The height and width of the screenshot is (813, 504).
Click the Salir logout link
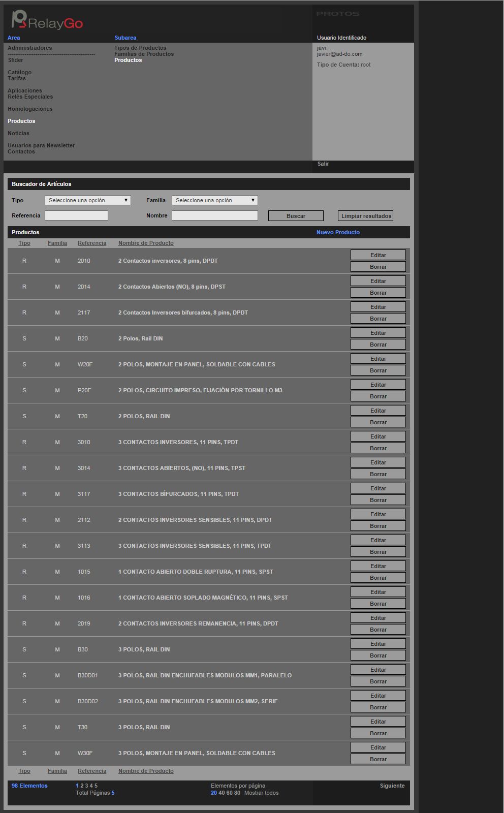323,164
